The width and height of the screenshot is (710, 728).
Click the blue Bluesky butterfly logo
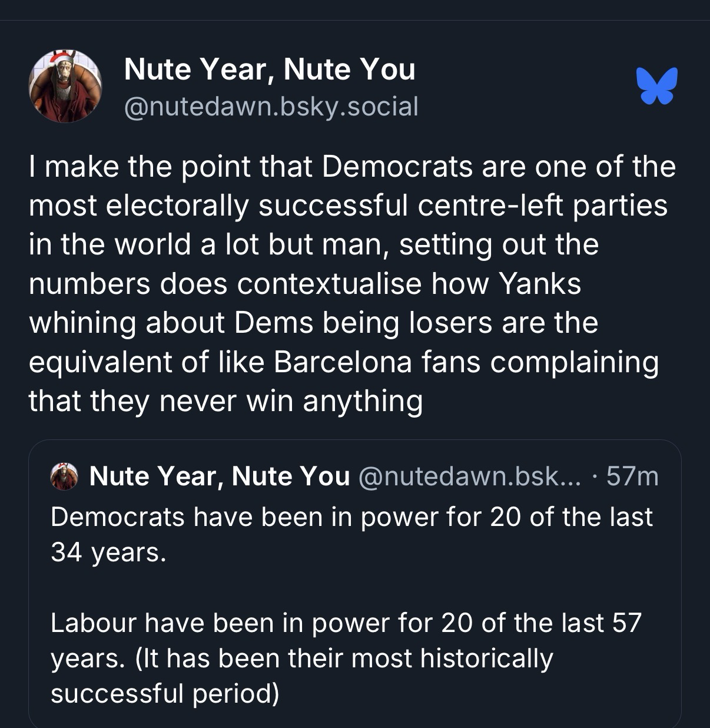click(x=656, y=86)
